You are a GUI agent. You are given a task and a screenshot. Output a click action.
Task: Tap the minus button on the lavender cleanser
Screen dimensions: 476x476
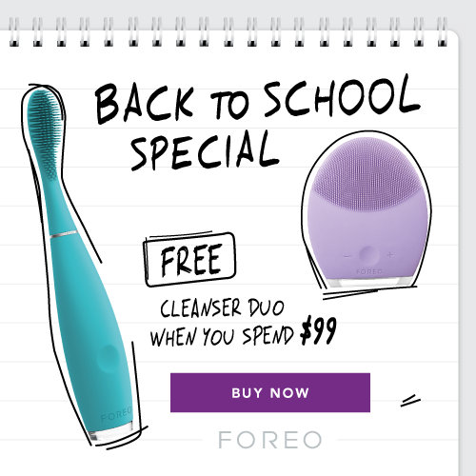pos(347,255)
